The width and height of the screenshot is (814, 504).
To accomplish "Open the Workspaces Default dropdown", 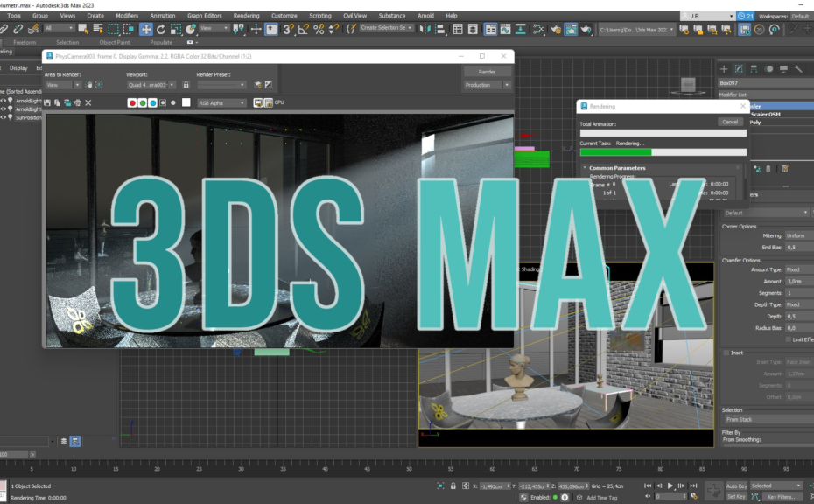I will (801, 16).
